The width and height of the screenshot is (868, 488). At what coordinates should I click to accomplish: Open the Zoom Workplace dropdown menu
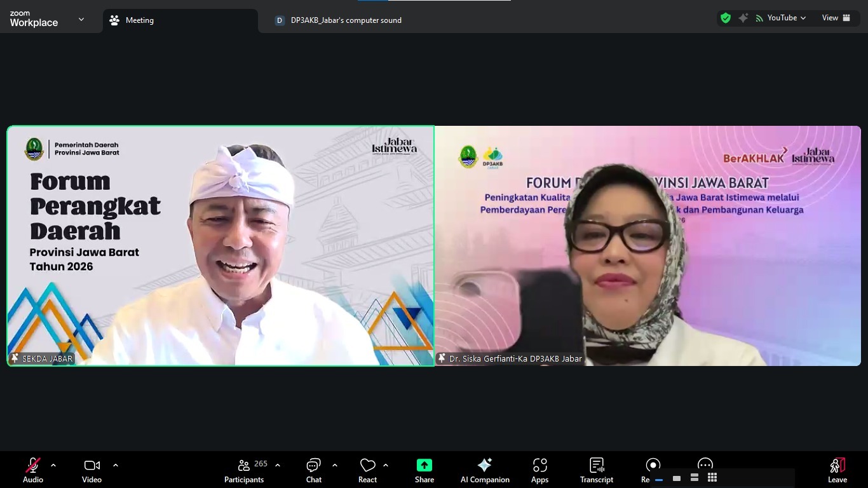click(81, 20)
